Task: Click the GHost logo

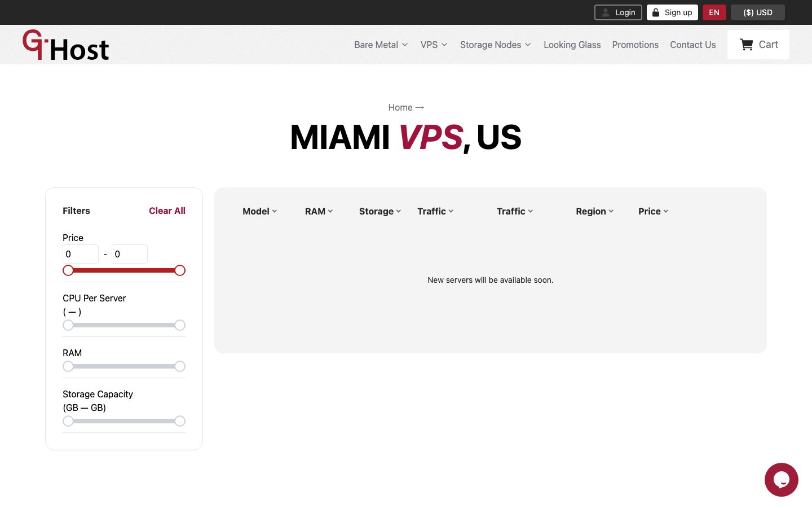Action: [x=65, y=45]
